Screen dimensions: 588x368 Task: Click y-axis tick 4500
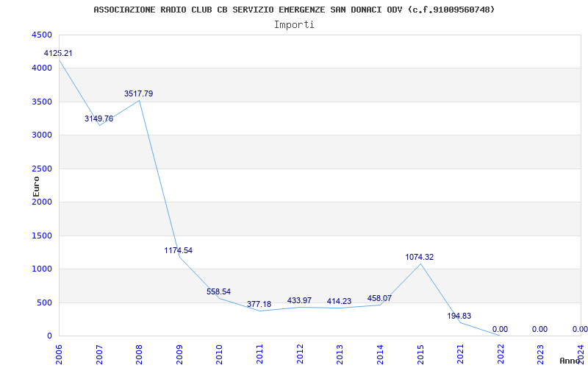coord(43,35)
